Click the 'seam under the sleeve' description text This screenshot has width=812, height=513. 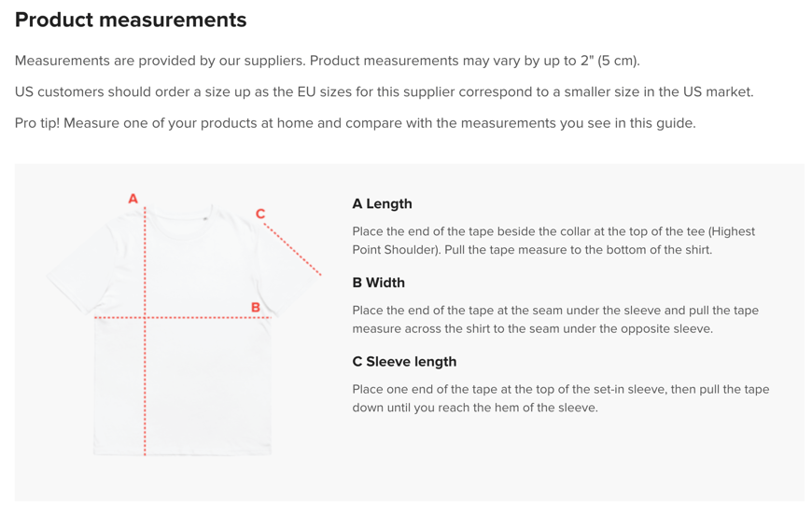[555, 319]
